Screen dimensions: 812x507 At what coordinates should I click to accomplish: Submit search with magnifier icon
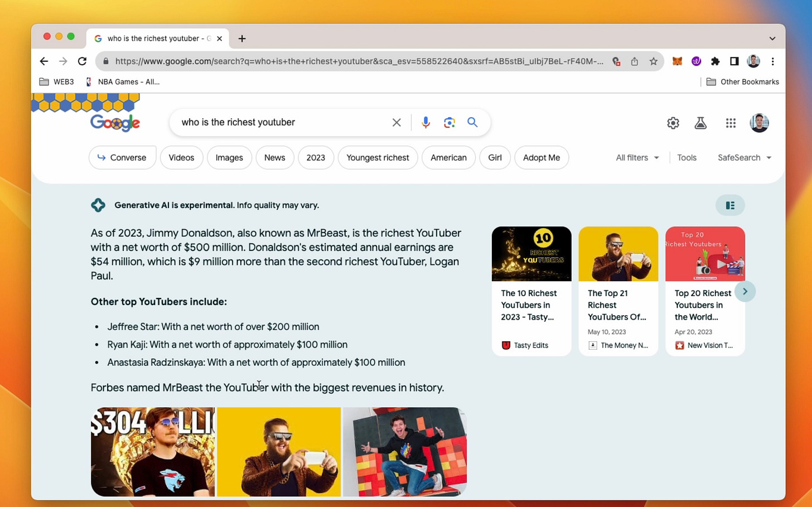(x=472, y=122)
